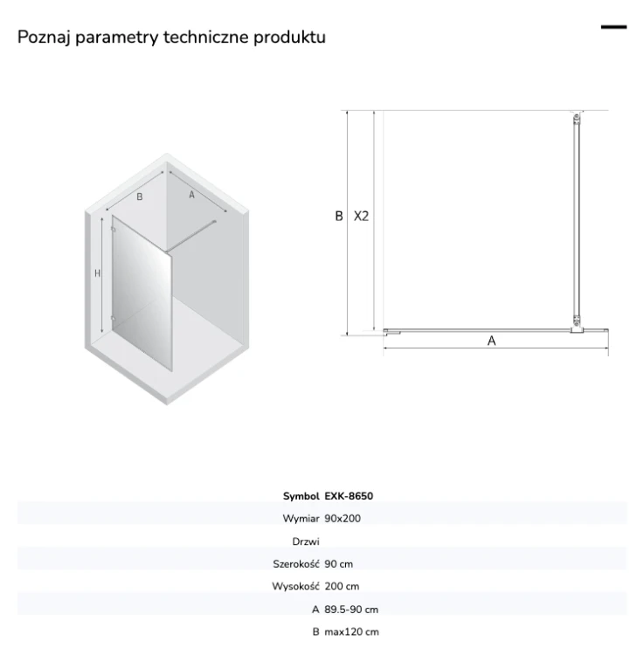
Task: Click the A dimension label in plan drawing
Action: tap(491, 341)
